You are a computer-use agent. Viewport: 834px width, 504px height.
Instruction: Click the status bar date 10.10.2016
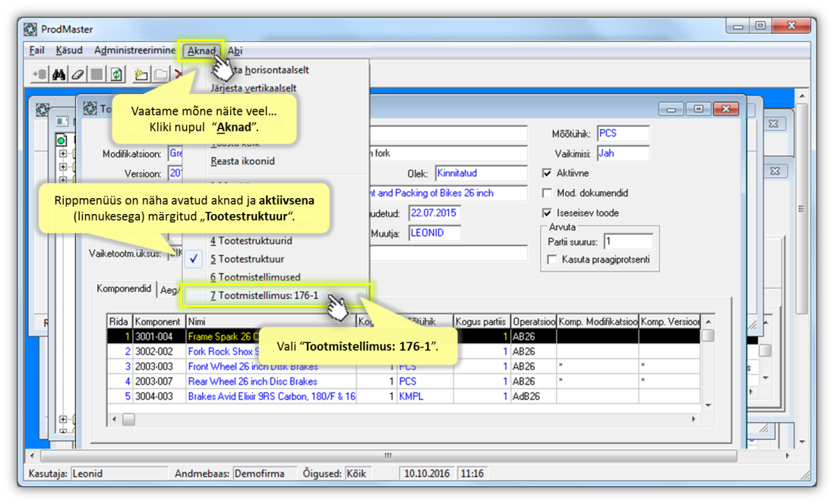[427, 473]
